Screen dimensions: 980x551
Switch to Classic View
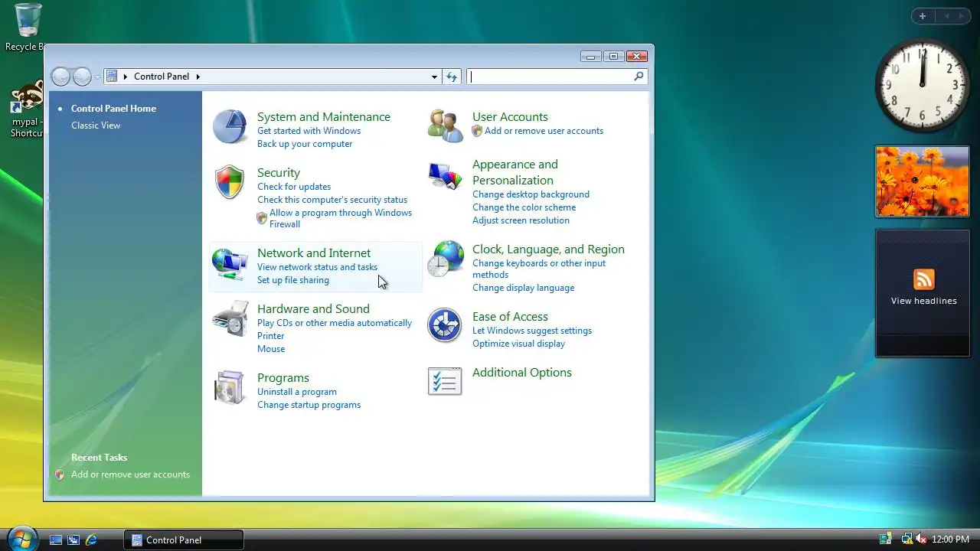coord(96,126)
